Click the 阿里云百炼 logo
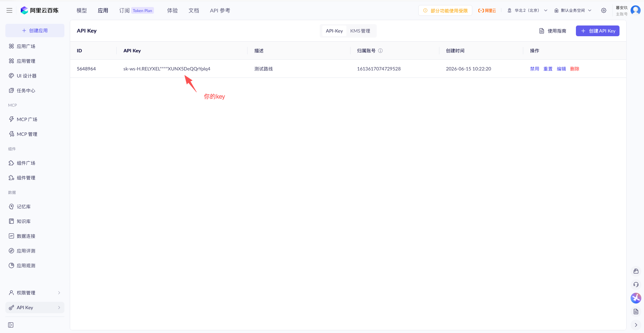Image resolution: width=644 pixels, height=333 pixels. [x=40, y=10]
